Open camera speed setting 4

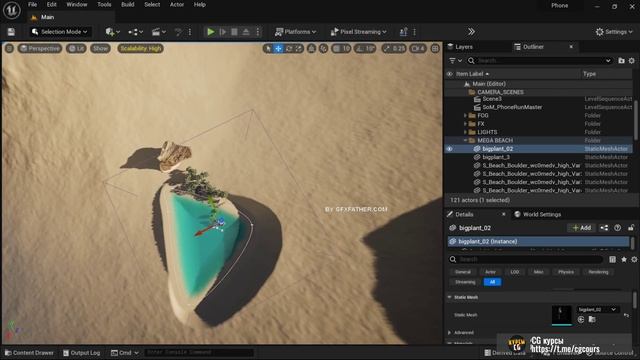tap(418, 49)
